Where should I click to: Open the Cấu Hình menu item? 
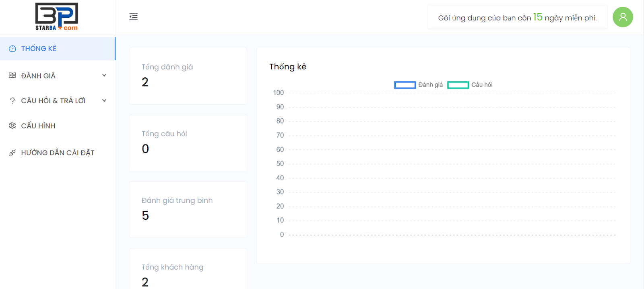click(x=38, y=126)
